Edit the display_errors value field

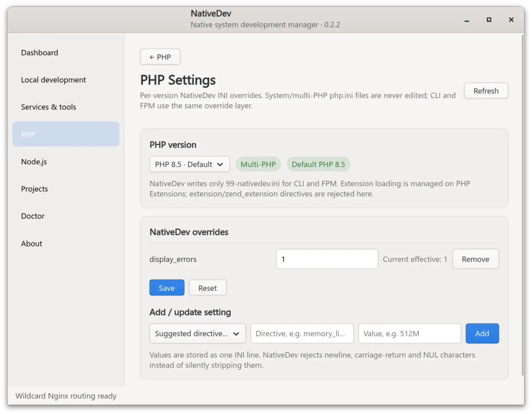327,259
